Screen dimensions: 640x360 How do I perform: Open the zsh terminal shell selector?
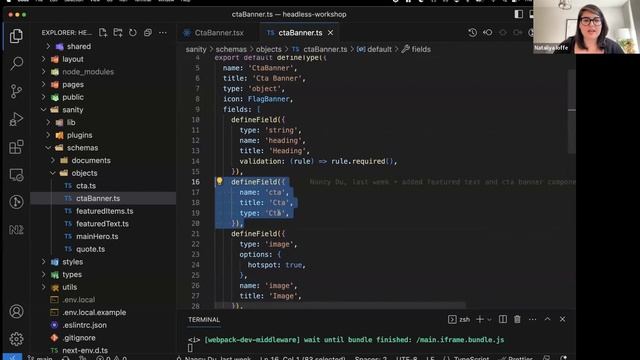459,319
